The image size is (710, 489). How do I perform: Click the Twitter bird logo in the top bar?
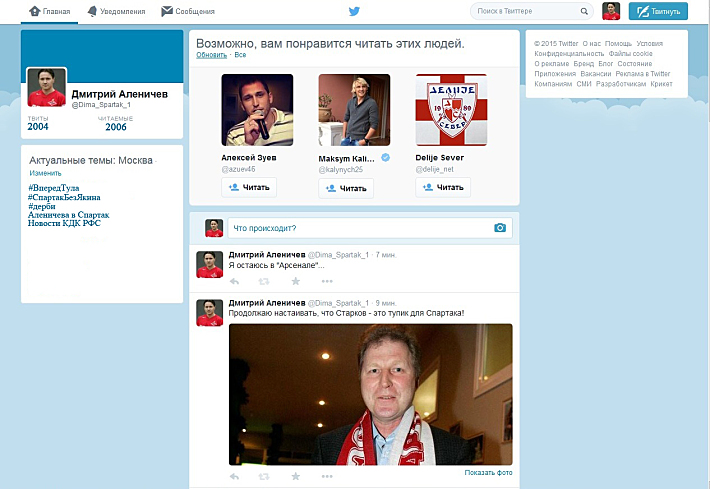point(353,11)
